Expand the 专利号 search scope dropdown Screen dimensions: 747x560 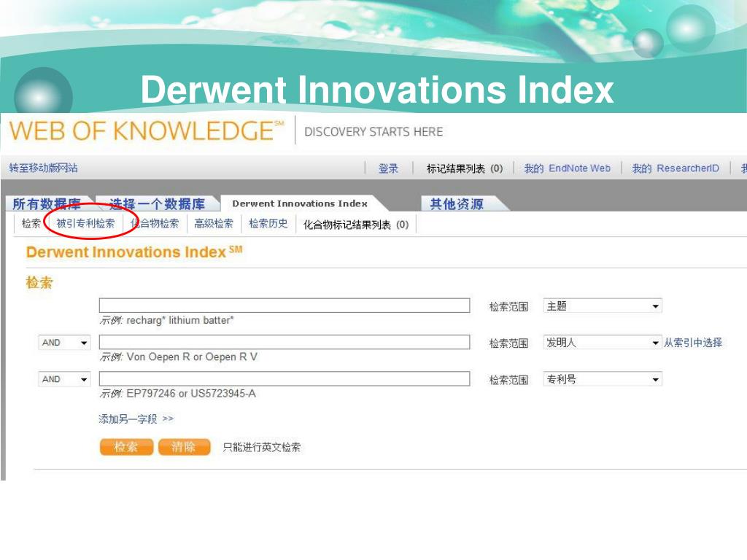[603, 379]
